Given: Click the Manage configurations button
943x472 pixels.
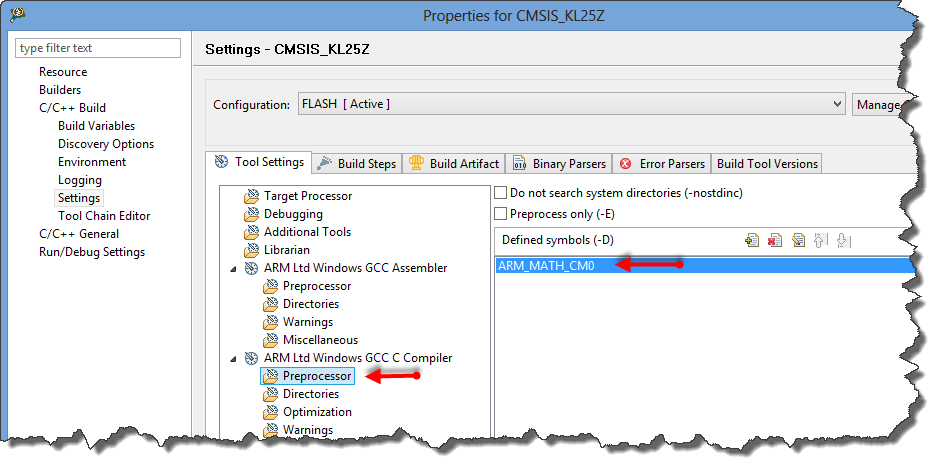Looking at the screenshot, I should click(x=878, y=104).
